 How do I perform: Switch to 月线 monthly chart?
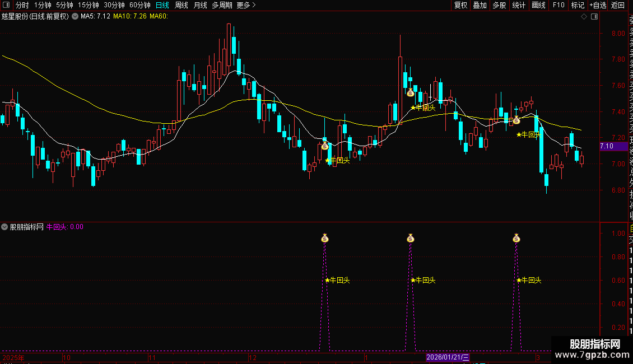point(200,5)
